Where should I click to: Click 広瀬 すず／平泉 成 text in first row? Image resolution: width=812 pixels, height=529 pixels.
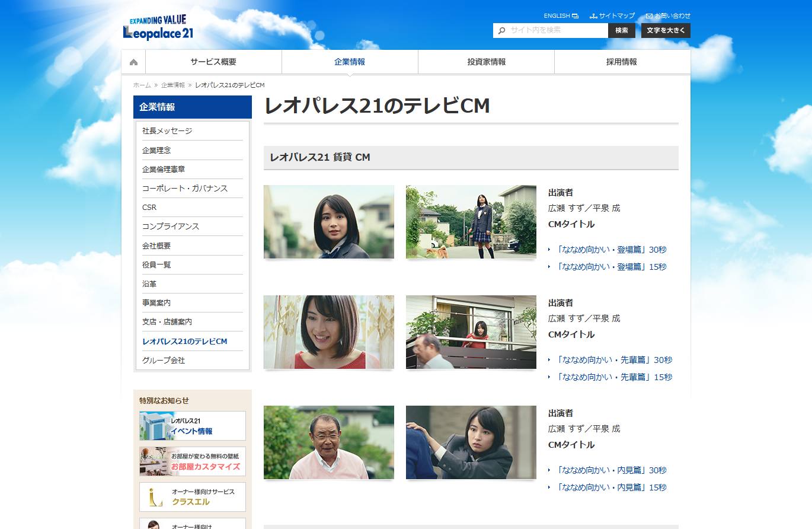click(584, 208)
